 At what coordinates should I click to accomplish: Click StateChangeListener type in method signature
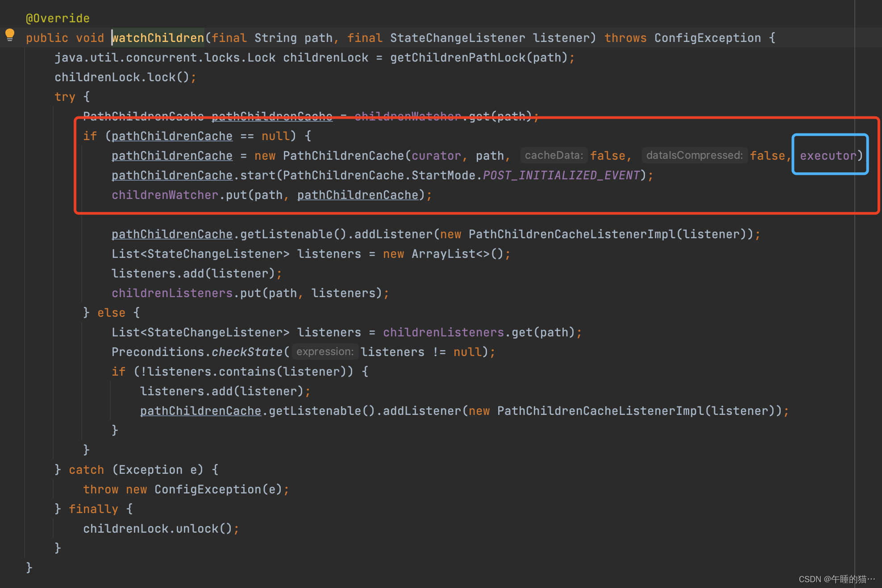click(x=458, y=38)
